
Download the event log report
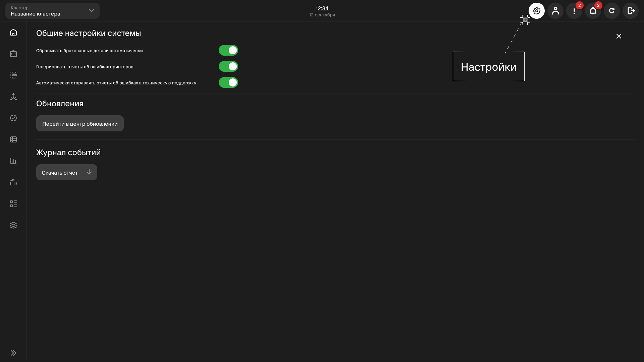coord(67,172)
